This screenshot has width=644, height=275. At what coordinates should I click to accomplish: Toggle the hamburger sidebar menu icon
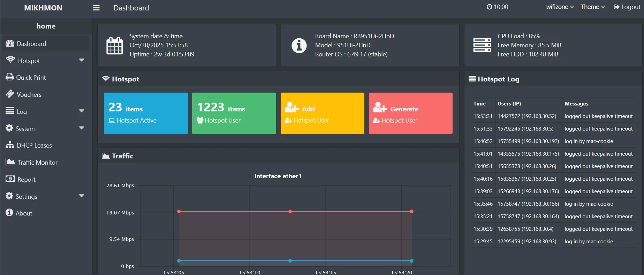pyautogui.click(x=96, y=8)
